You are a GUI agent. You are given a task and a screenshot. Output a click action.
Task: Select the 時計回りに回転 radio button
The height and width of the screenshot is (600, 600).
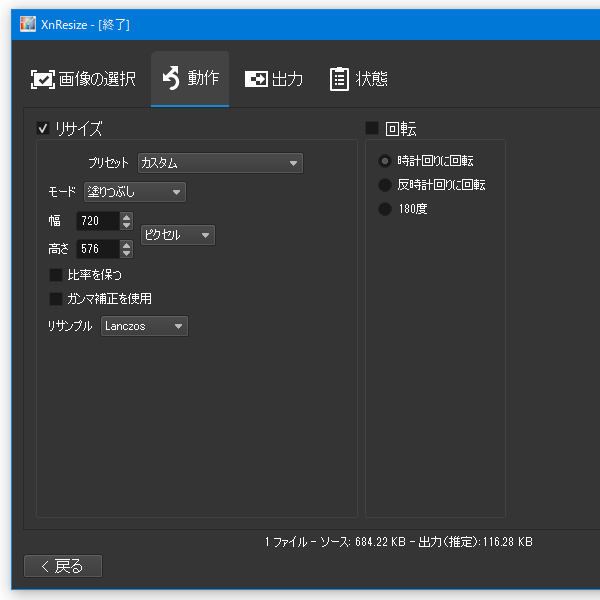pos(385,161)
